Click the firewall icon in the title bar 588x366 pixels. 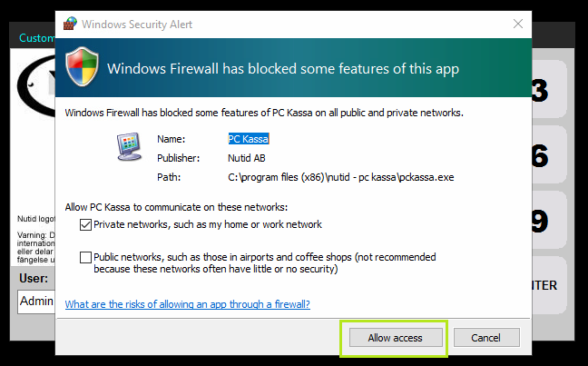pyautogui.click(x=69, y=24)
